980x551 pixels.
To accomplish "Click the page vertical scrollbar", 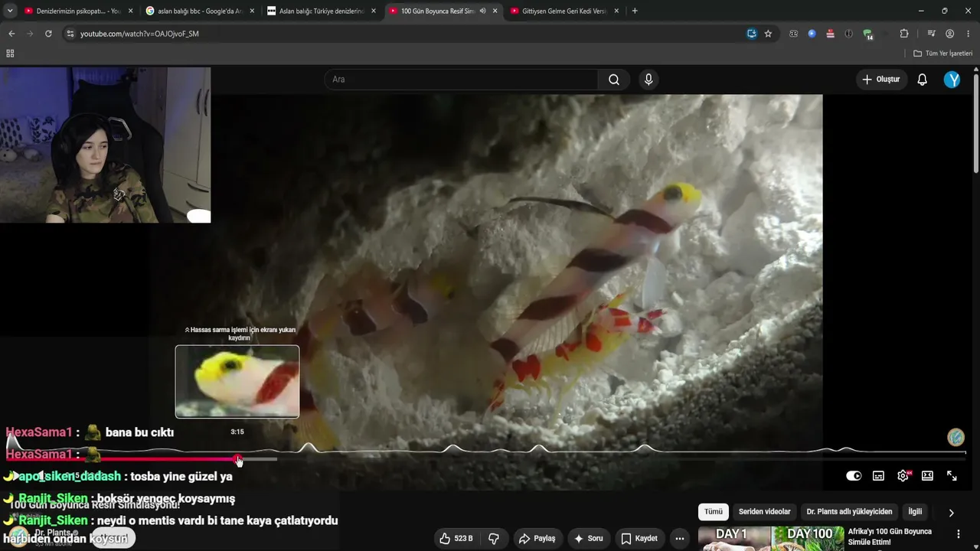I will 976,122.
